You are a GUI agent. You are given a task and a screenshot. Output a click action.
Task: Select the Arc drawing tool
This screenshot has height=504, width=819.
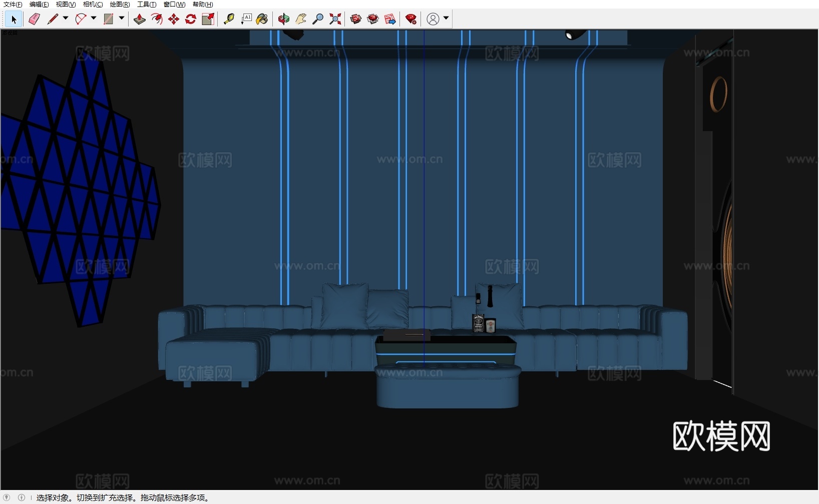(x=81, y=19)
